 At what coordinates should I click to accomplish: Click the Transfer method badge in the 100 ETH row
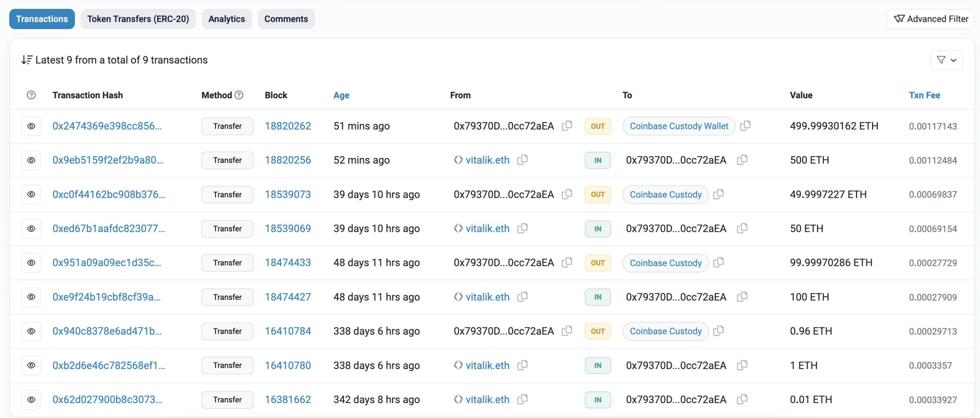click(x=227, y=297)
